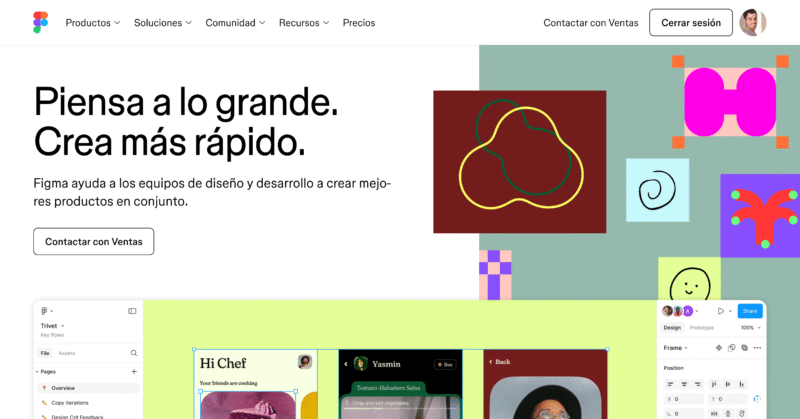Click the Contactar con Ventas hero button

pos(94,241)
